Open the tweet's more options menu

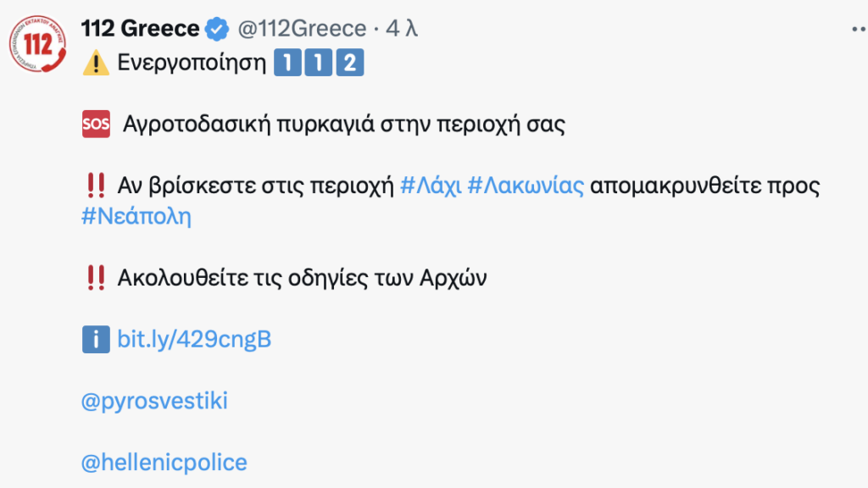click(x=858, y=29)
